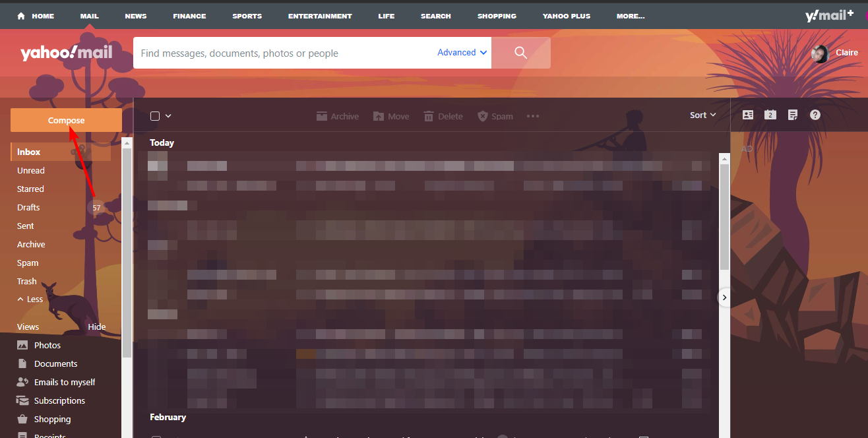This screenshot has width=868, height=438.
Task: Open the Notepad icon
Action: pyautogui.click(x=793, y=115)
